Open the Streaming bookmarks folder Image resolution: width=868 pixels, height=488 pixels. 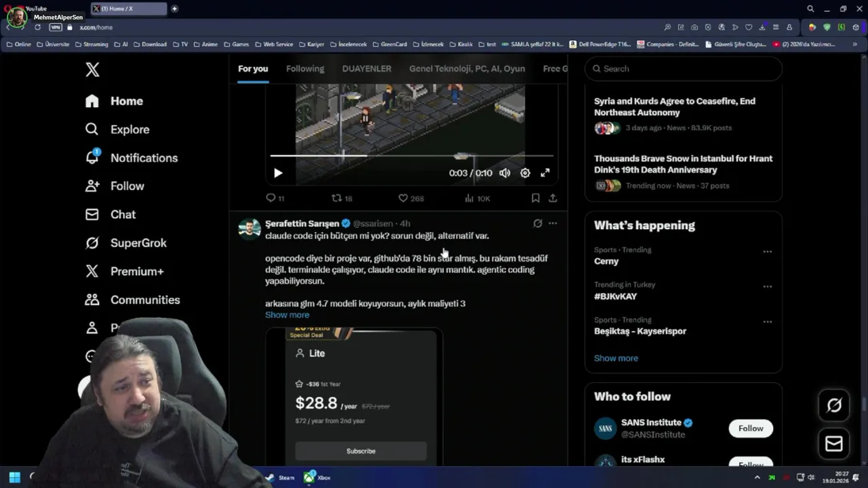pos(92,44)
